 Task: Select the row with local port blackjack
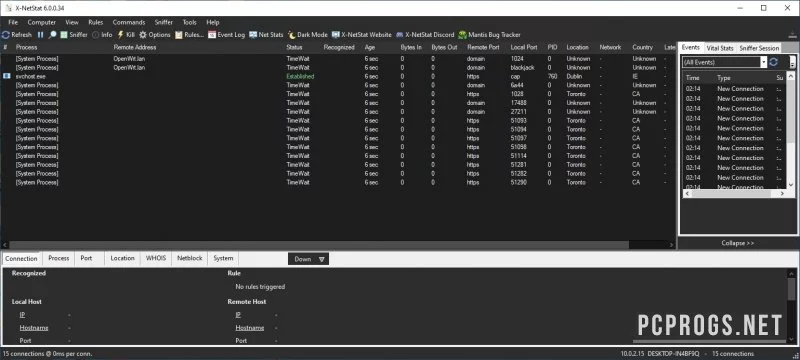[x=337, y=67]
